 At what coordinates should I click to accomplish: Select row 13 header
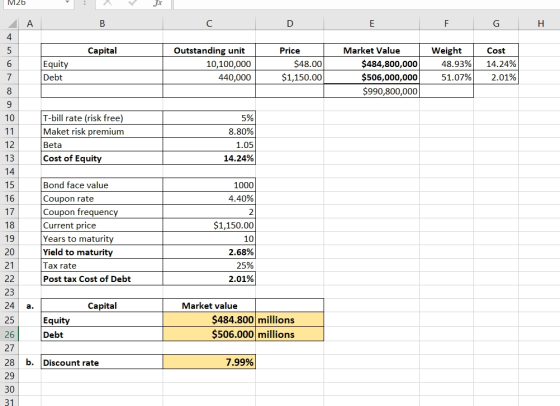pyautogui.click(x=9, y=158)
